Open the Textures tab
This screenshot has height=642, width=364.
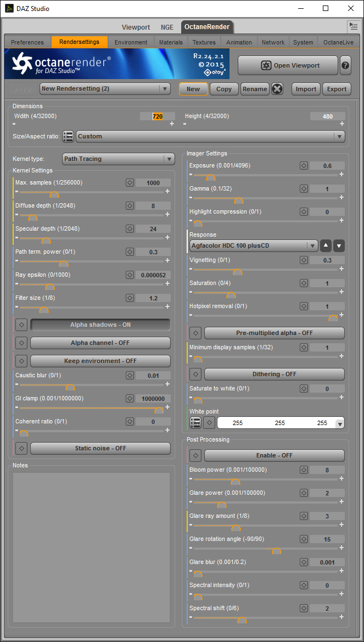pyautogui.click(x=204, y=42)
